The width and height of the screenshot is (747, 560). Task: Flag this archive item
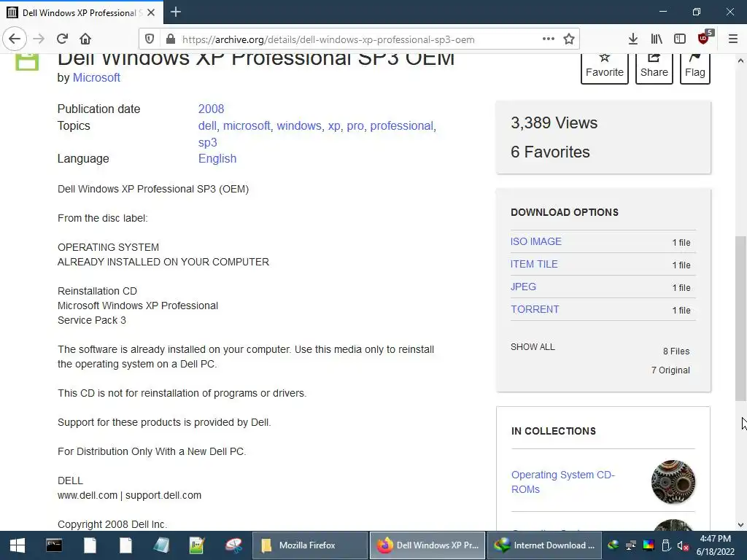(695, 68)
